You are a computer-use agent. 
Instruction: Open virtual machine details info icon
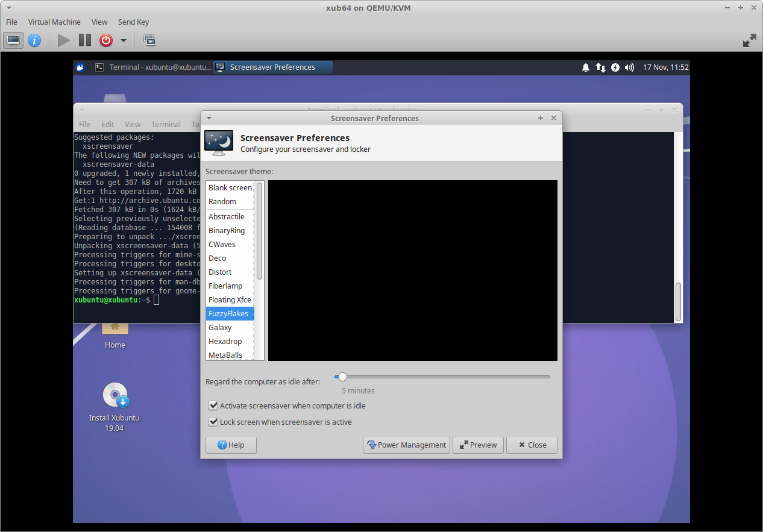34,40
